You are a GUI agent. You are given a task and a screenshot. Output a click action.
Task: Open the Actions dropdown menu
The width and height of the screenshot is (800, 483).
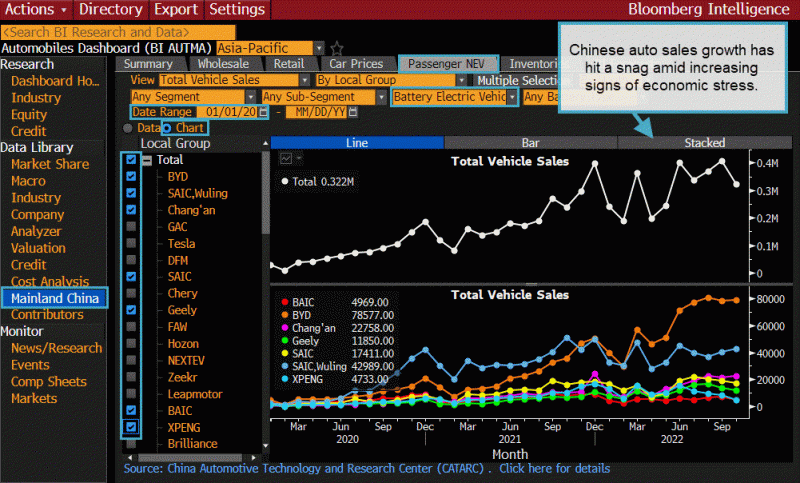point(35,9)
